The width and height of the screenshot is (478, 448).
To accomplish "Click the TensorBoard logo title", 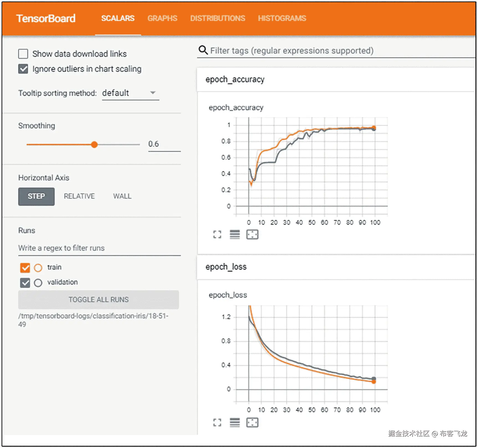I will (46, 18).
